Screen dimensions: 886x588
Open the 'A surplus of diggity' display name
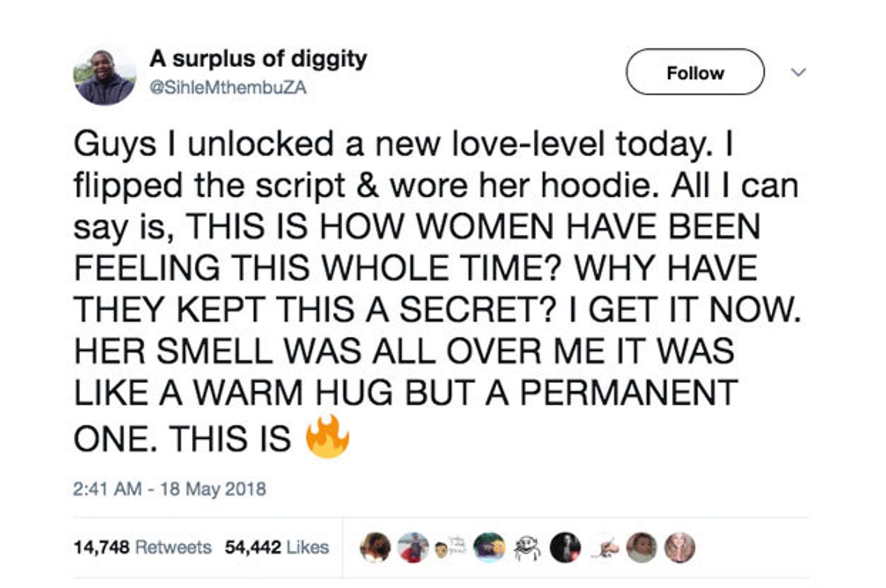tap(258, 60)
